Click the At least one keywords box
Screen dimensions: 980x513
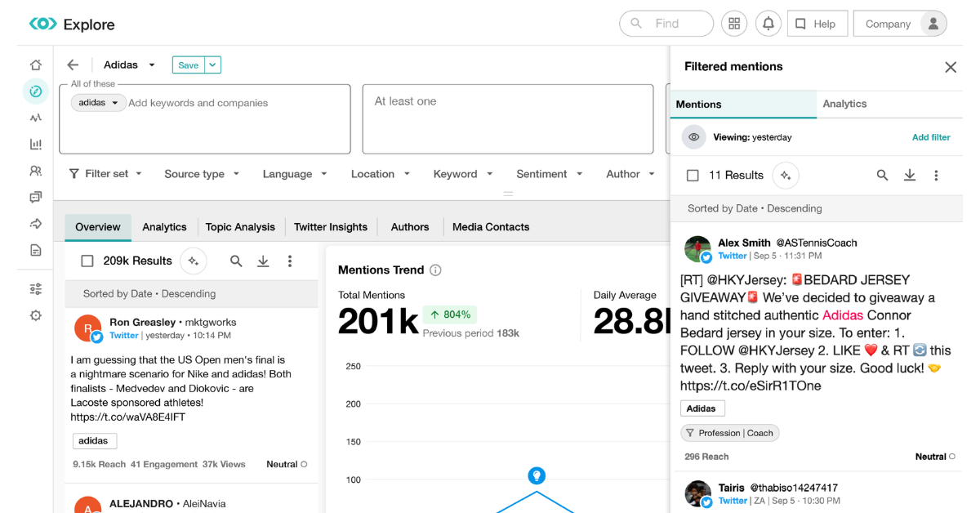pyautogui.click(x=508, y=119)
